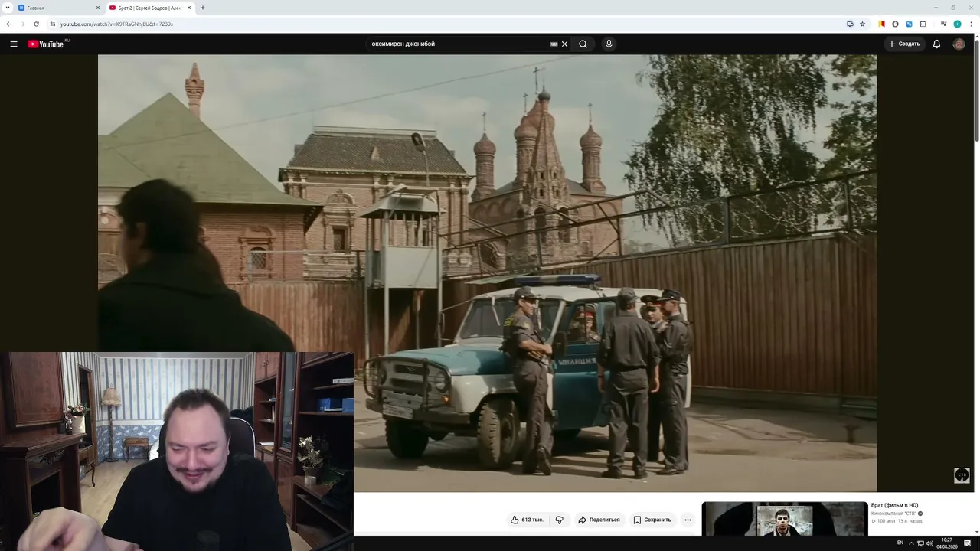Select the Брат 2 YouTube tab
980x551 pixels.
coord(149,8)
